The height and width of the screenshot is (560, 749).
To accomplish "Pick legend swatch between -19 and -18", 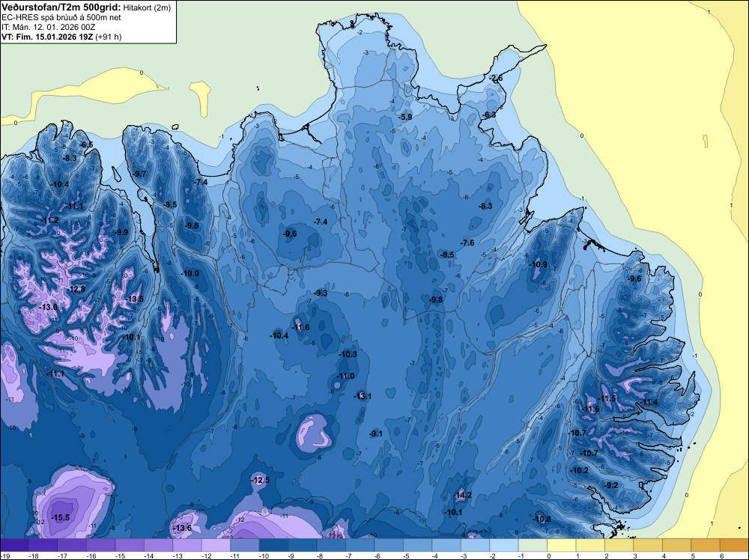I will tap(14, 545).
